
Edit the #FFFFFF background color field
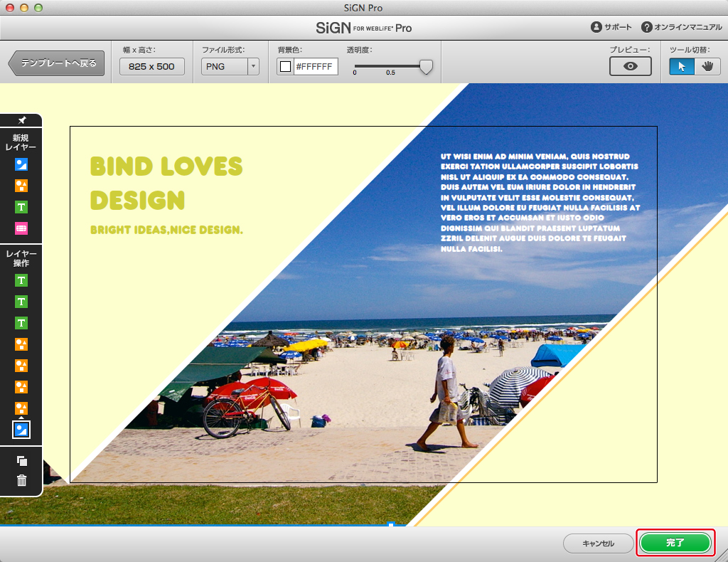315,66
